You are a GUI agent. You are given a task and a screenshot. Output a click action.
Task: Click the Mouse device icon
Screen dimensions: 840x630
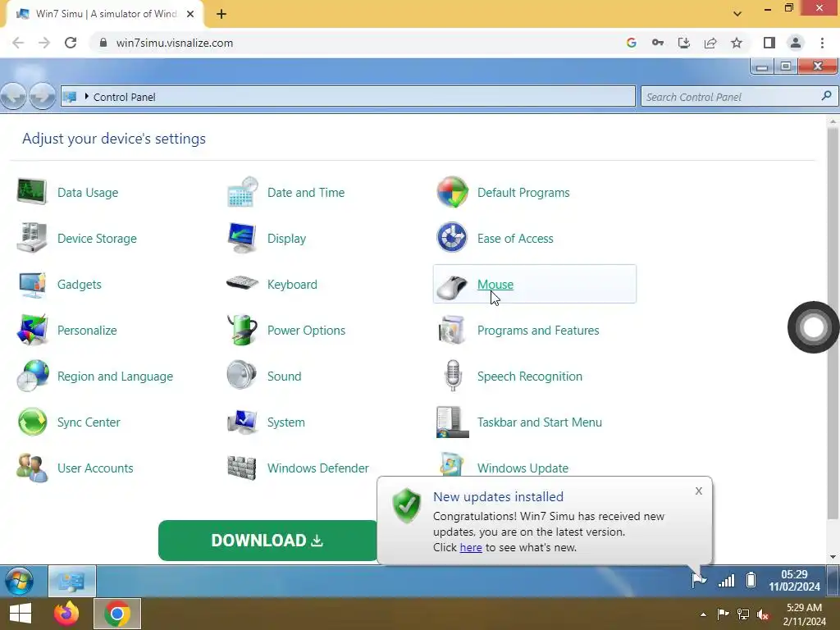pos(452,286)
